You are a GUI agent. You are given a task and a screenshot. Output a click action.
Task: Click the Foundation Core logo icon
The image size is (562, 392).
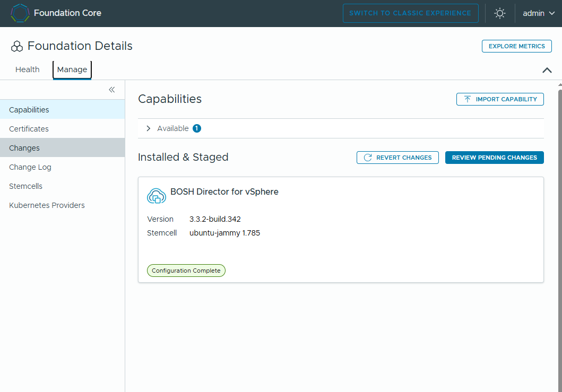pos(20,13)
